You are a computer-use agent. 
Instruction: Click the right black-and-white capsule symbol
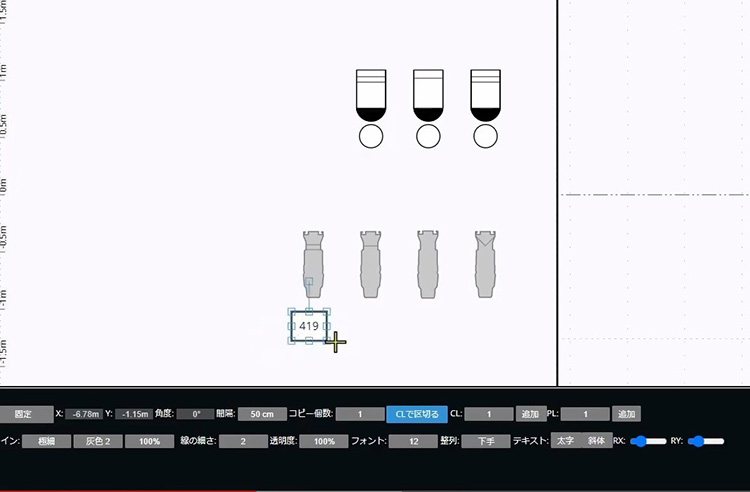[485, 95]
